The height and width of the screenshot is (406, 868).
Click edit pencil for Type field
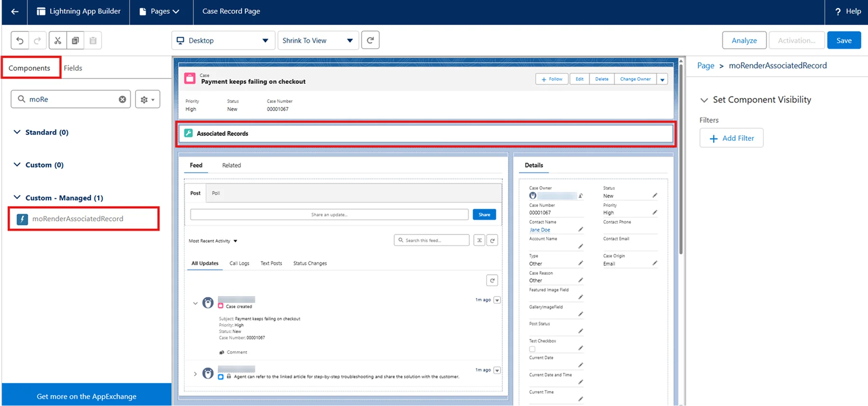point(581,263)
